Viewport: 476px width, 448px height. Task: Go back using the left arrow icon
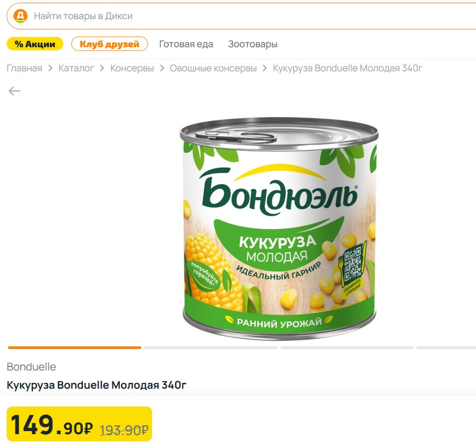(x=15, y=91)
